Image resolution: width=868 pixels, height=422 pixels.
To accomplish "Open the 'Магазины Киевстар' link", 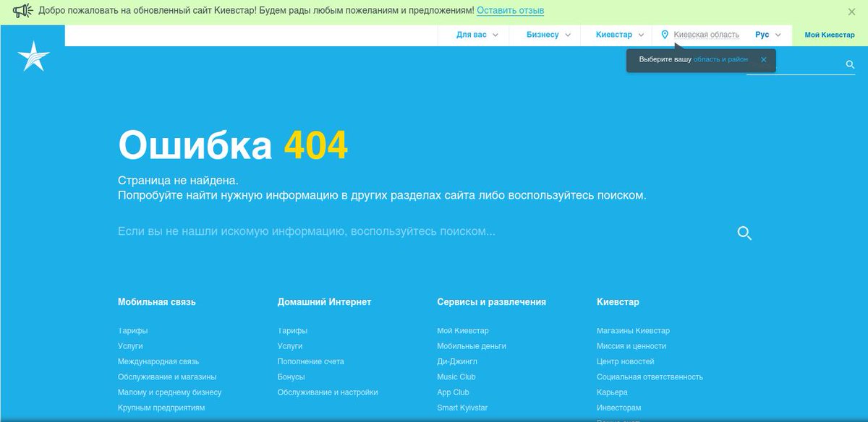I will [633, 331].
